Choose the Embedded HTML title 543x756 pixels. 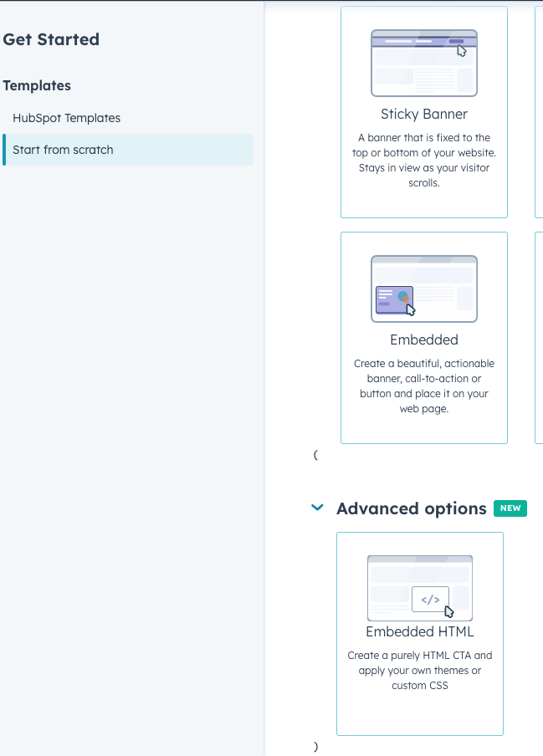point(419,632)
